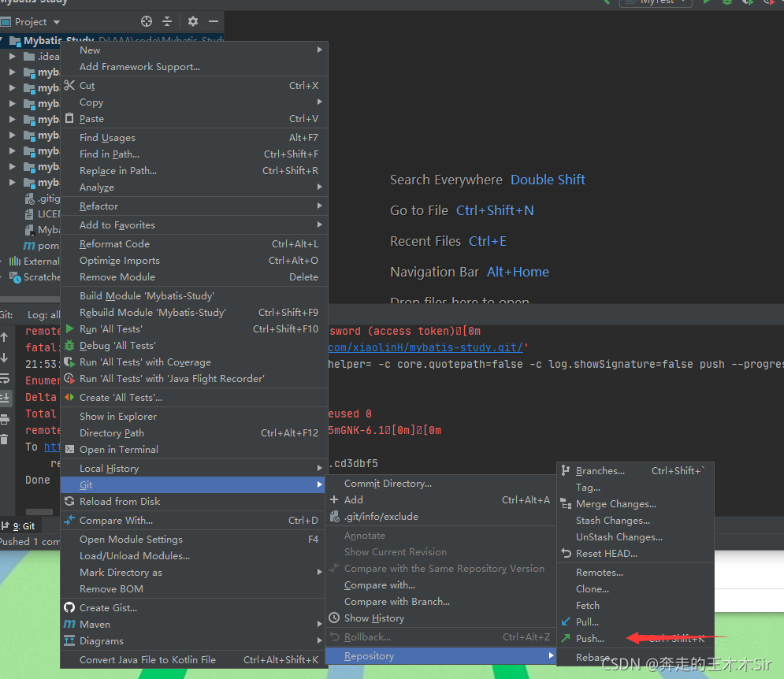Click the green Run 'All Tests' play icon

pos(69,328)
